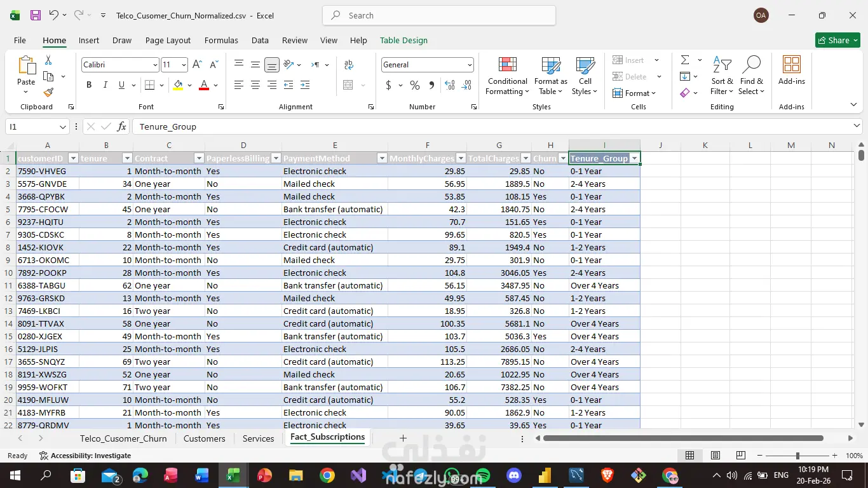Click Accessibility: Investigate in status bar
This screenshot has height=488, width=868.
point(85,456)
